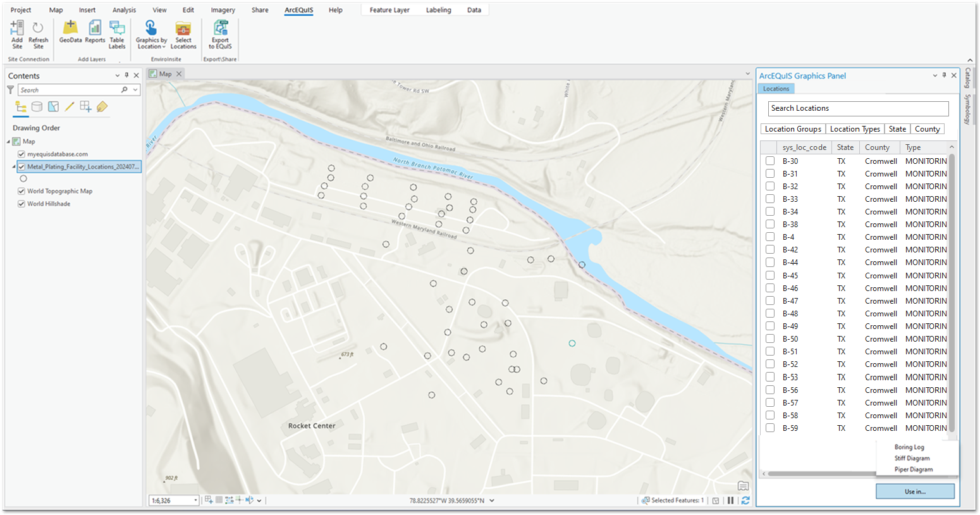The width and height of the screenshot is (980, 515).
Task: Check the box for location B-30
Action: [770, 161]
